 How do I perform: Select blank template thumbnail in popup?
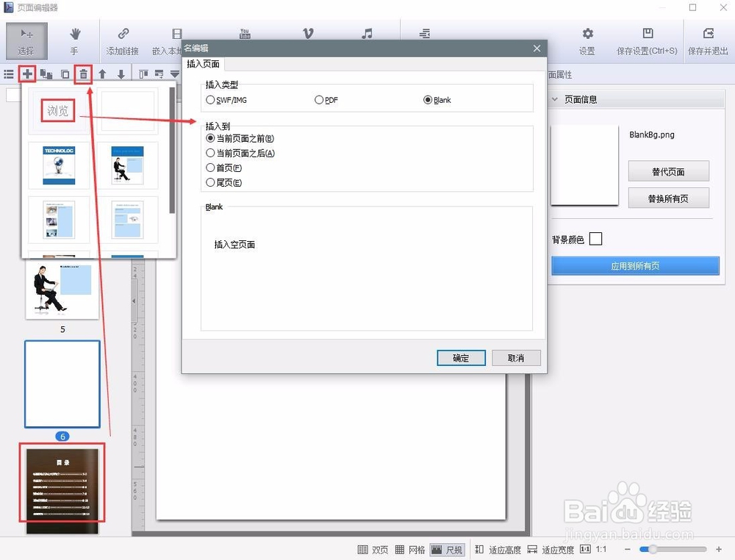point(127,110)
